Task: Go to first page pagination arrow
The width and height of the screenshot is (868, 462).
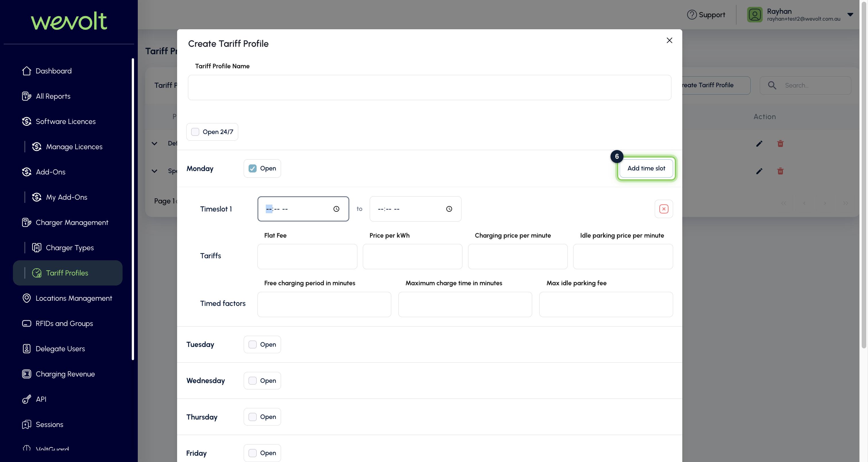Action: pos(783,203)
